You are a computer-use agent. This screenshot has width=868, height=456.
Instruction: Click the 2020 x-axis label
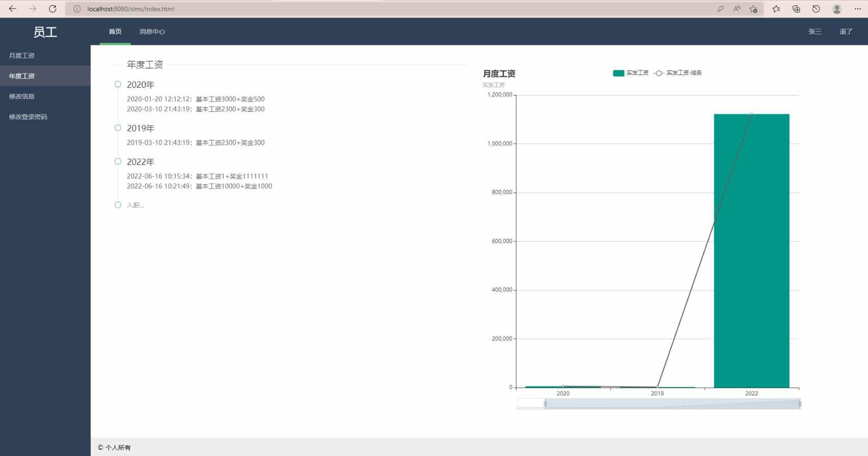click(x=563, y=393)
